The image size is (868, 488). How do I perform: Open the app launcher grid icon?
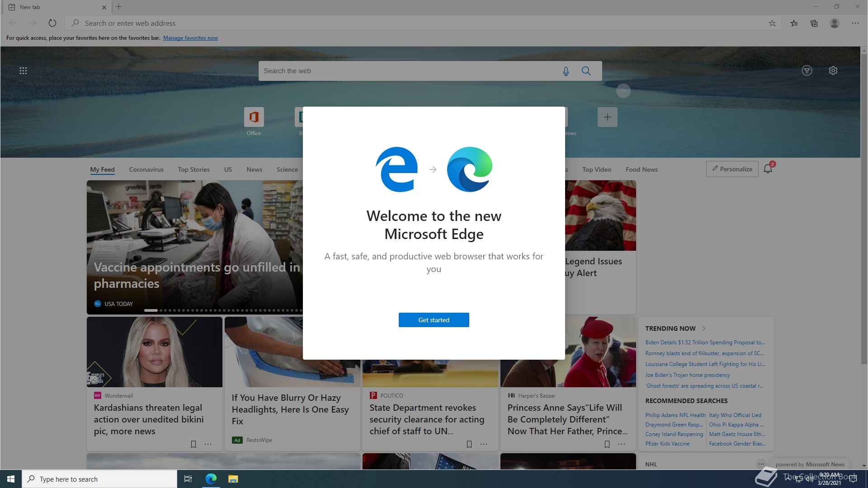(x=24, y=70)
